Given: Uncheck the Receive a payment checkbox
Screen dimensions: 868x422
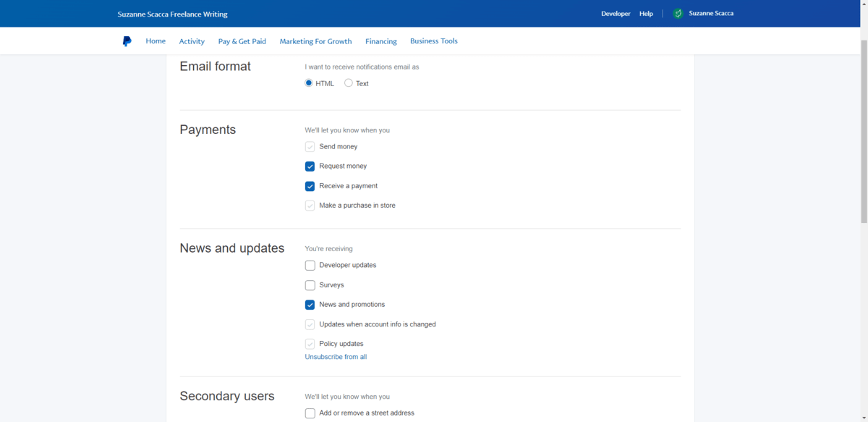Looking at the screenshot, I should [x=310, y=186].
